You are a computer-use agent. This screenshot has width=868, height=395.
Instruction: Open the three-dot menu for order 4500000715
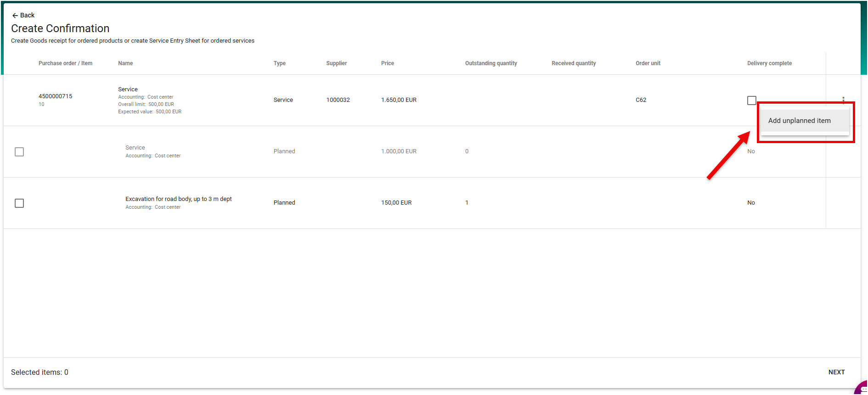coord(843,100)
